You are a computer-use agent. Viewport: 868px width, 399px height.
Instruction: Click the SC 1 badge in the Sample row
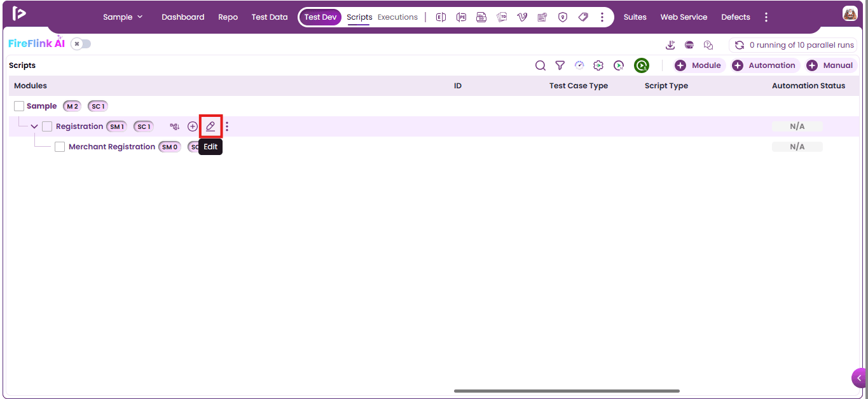98,106
